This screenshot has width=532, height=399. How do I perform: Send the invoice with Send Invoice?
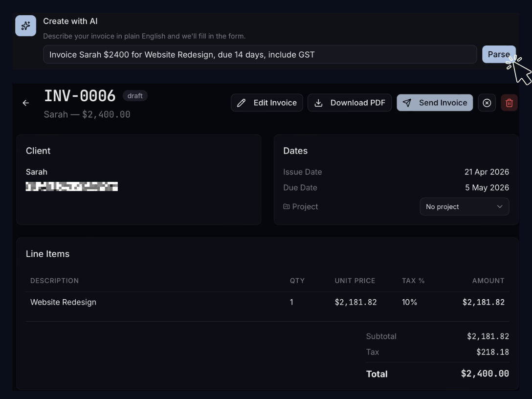click(x=435, y=103)
